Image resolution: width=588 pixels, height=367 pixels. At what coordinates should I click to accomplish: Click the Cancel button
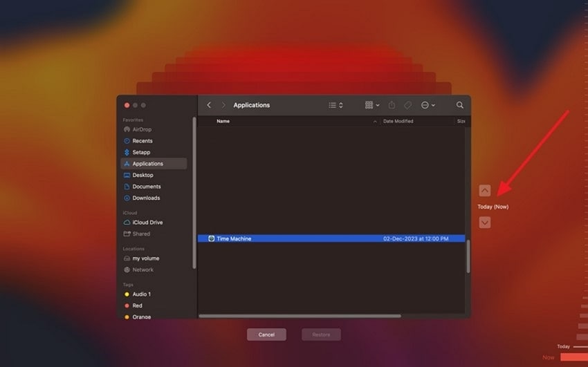[266, 335]
